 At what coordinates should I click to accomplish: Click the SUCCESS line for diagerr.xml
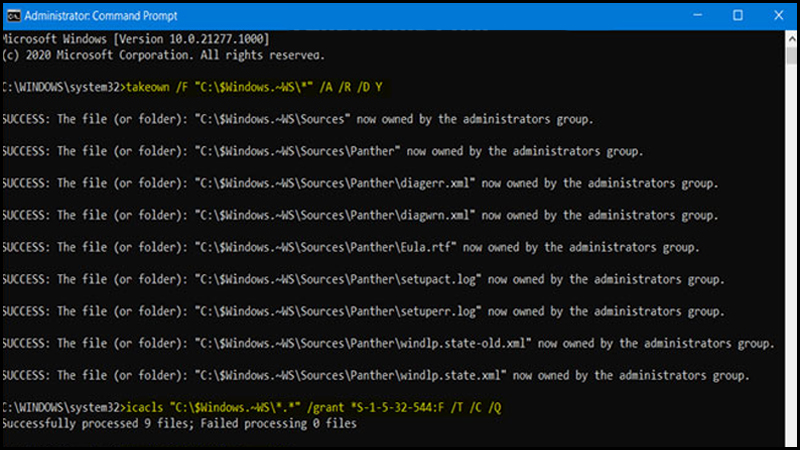coord(360,183)
